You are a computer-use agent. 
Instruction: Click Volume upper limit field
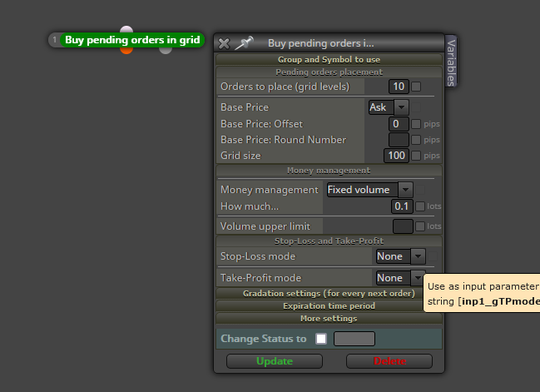point(403,226)
